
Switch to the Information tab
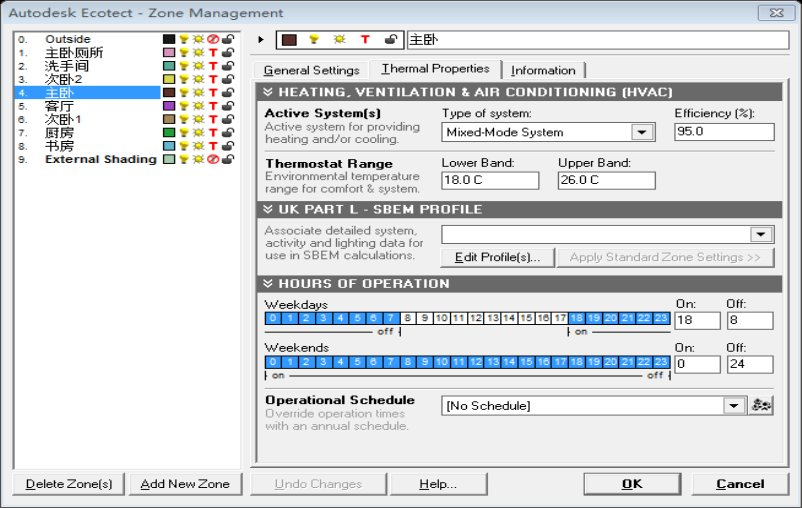tap(543, 70)
